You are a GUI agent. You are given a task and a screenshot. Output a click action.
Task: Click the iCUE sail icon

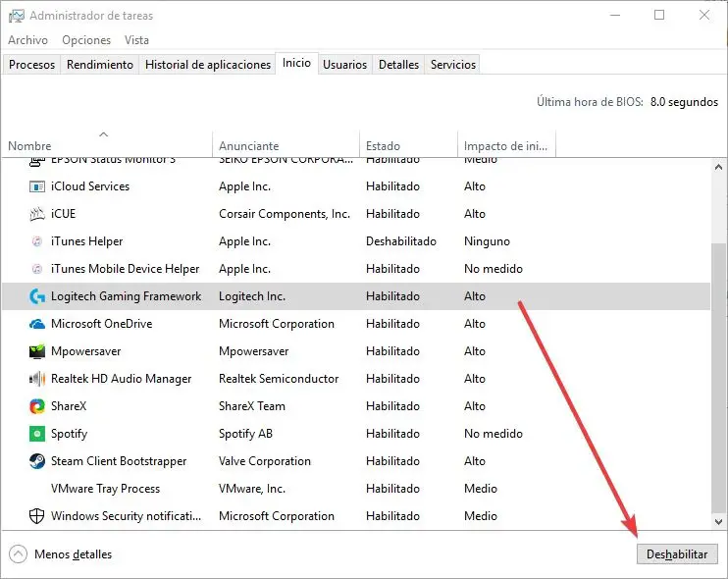[37, 214]
